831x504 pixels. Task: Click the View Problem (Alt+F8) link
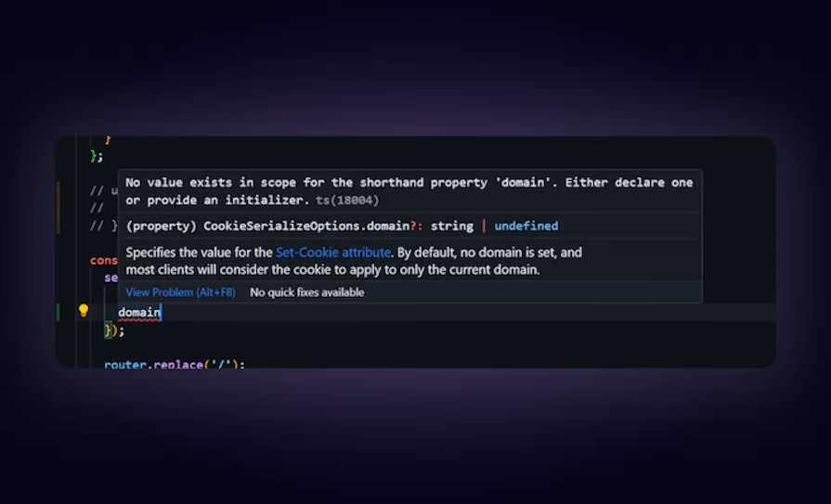pos(180,292)
